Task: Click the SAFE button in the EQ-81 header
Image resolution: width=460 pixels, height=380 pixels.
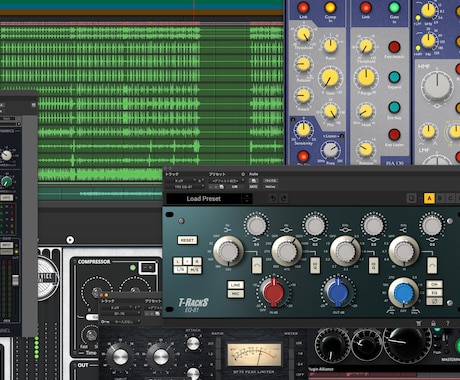Action: pyautogui.click(x=253, y=187)
